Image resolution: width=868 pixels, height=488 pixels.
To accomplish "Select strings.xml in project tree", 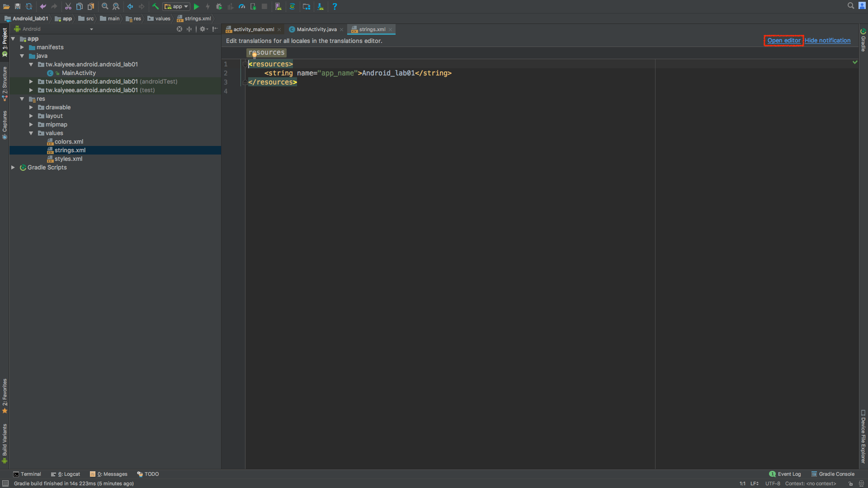I will pos(70,150).
